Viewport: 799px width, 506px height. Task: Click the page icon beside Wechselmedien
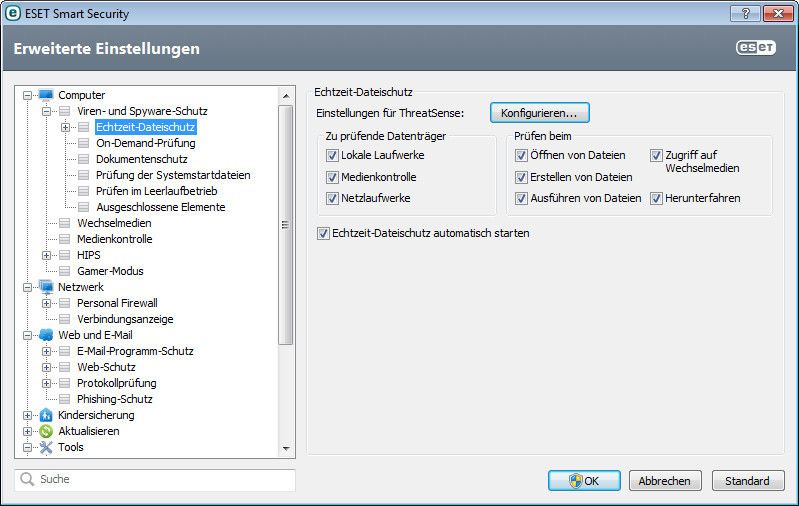tap(64, 223)
